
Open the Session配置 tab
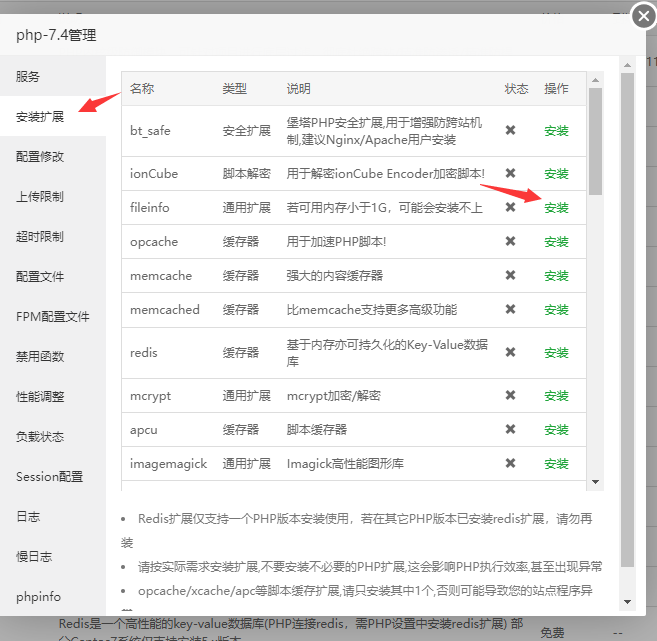pyautogui.click(x=53, y=476)
